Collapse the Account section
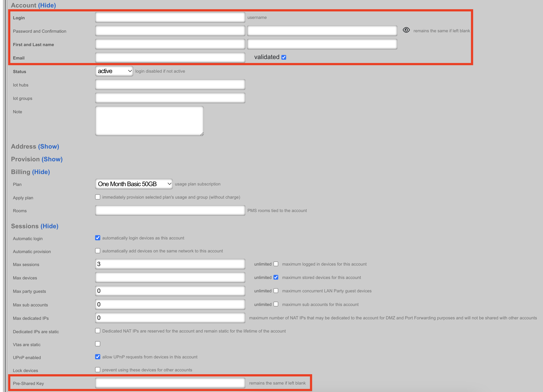 (x=47, y=5)
